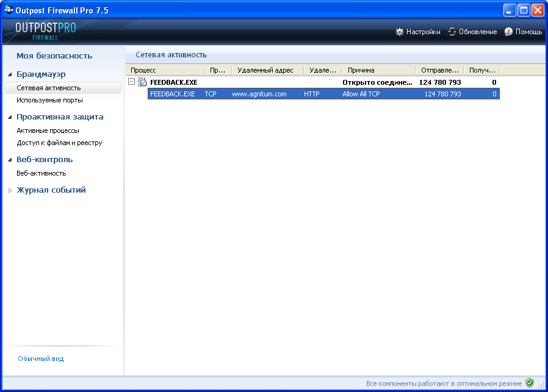Viewport: 548px width, 392px height.
Task: Click the Проактивная защита heading
Action: [60, 117]
